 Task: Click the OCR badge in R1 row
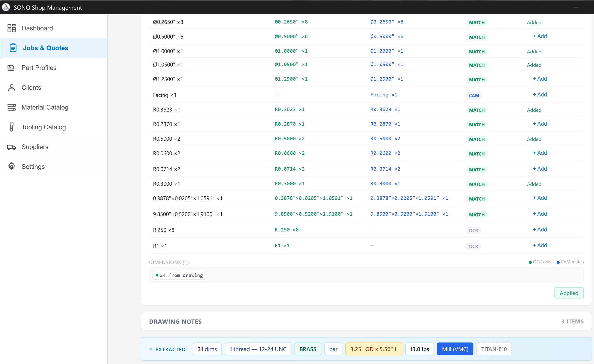[x=473, y=247]
